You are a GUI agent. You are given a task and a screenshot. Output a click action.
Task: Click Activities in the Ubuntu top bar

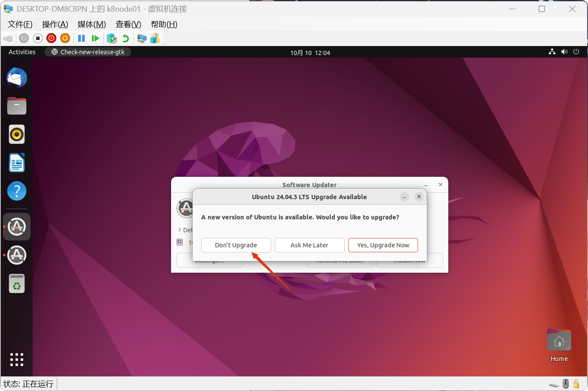[x=22, y=52]
